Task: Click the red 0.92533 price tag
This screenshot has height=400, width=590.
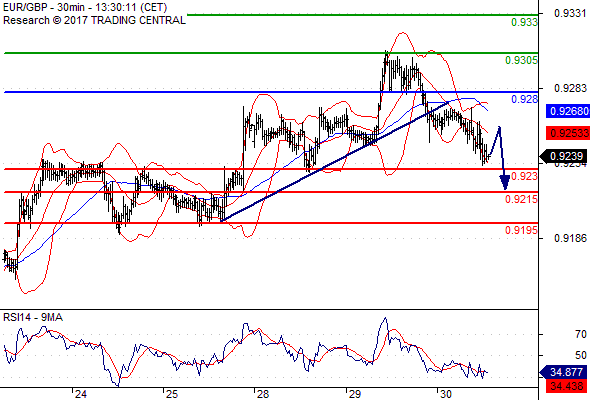Action: click(568, 133)
